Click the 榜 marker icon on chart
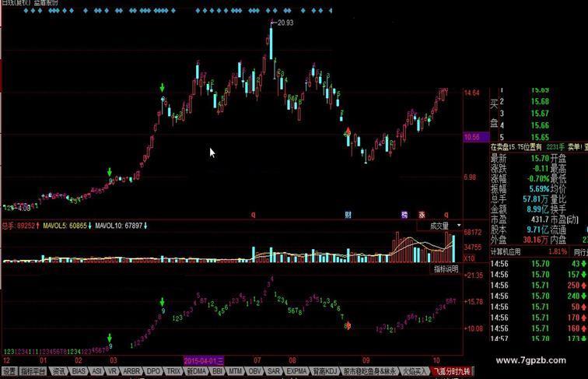 point(404,215)
